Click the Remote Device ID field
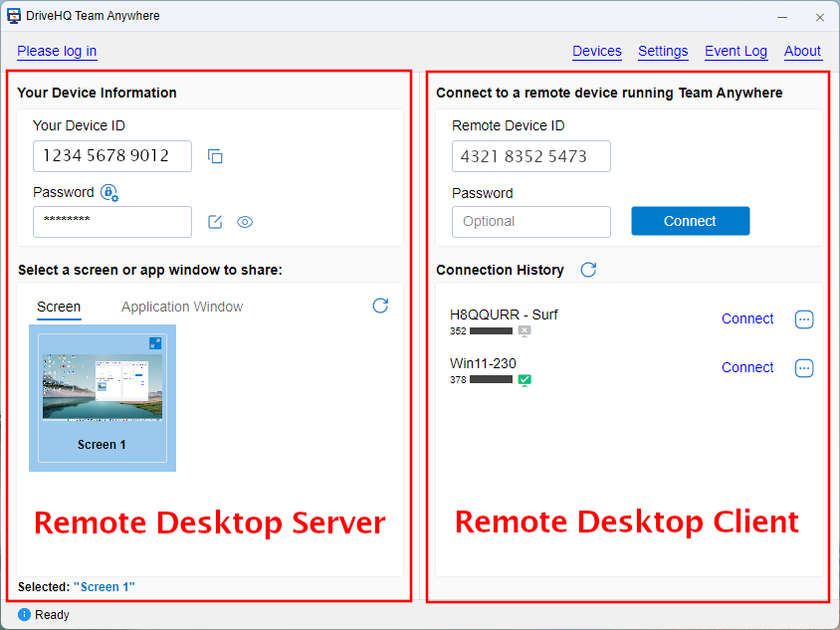The width and height of the screenshot is (840, 630). coord(530,156)
